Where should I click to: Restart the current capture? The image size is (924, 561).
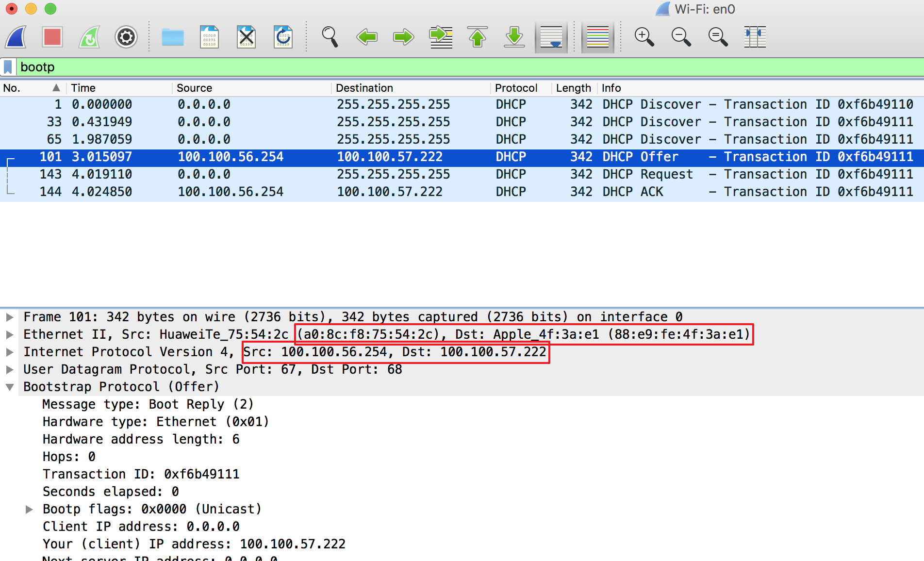(89, 36)
